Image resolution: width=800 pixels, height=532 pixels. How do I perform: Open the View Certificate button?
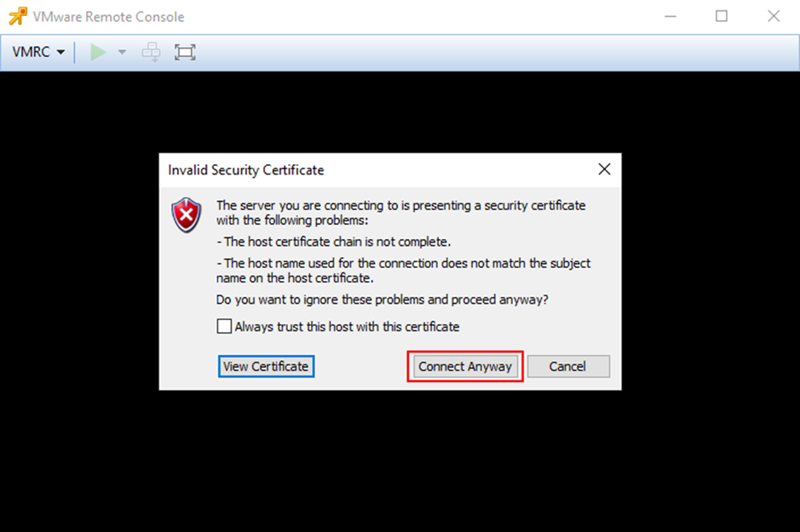pyautogui.click(x=266, y=366)
